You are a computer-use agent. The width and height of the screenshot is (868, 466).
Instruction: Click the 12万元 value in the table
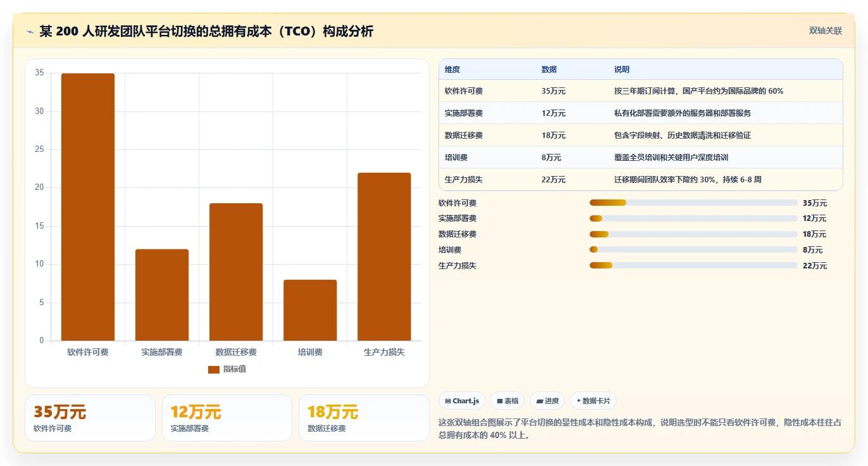(554, 113)
